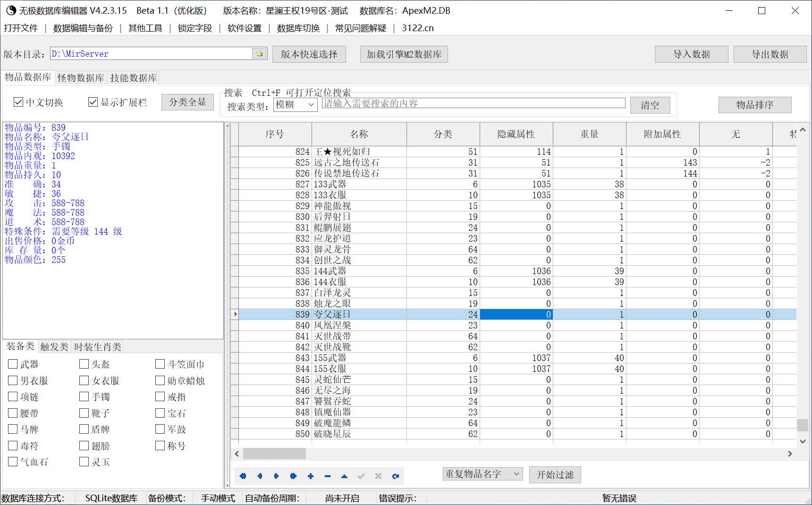812x505 pixels.
Task: Open 其他工具 menu
Action: 145,28
